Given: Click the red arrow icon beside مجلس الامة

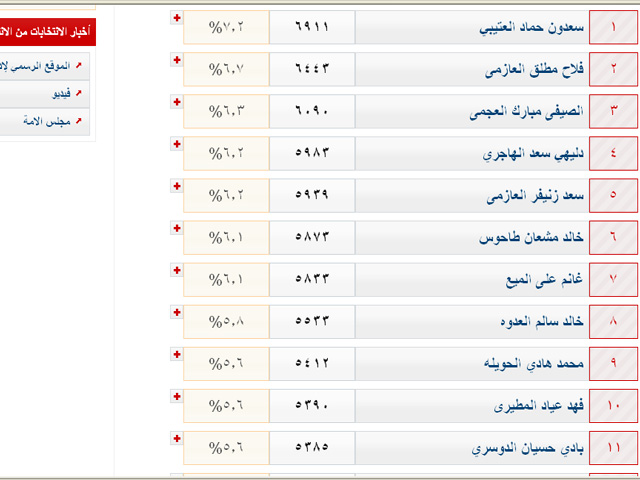Looking at the screenshot, I should click(x=78, y=120).
